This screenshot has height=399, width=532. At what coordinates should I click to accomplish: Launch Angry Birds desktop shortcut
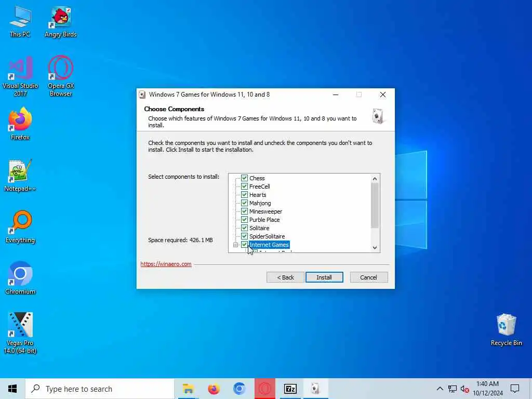tap(61, 21)
